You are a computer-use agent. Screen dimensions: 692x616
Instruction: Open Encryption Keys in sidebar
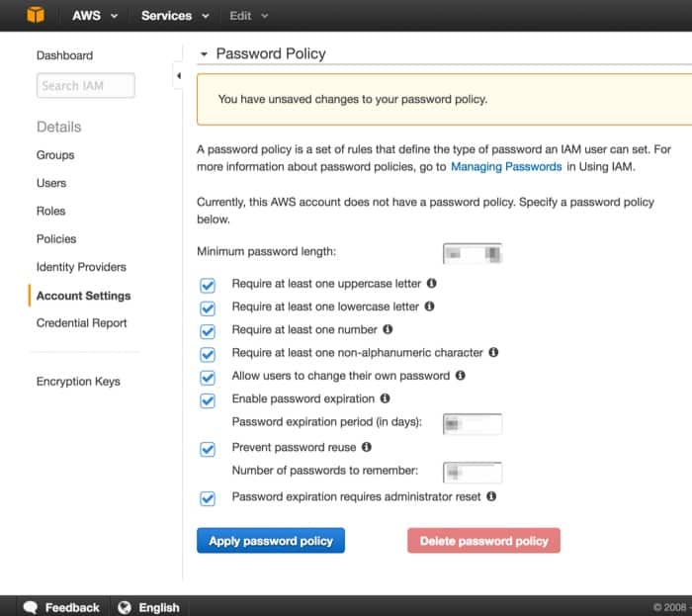pos(78,382)
